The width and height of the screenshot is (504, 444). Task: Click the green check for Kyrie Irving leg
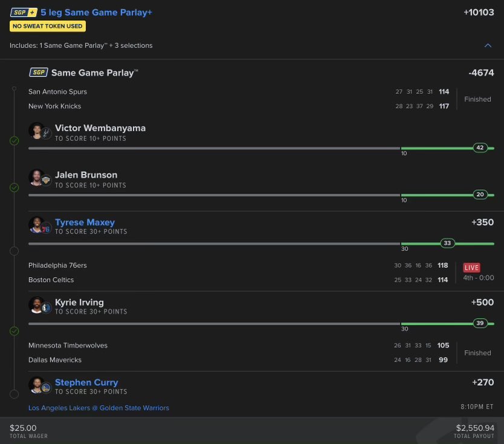click(14, 331)
